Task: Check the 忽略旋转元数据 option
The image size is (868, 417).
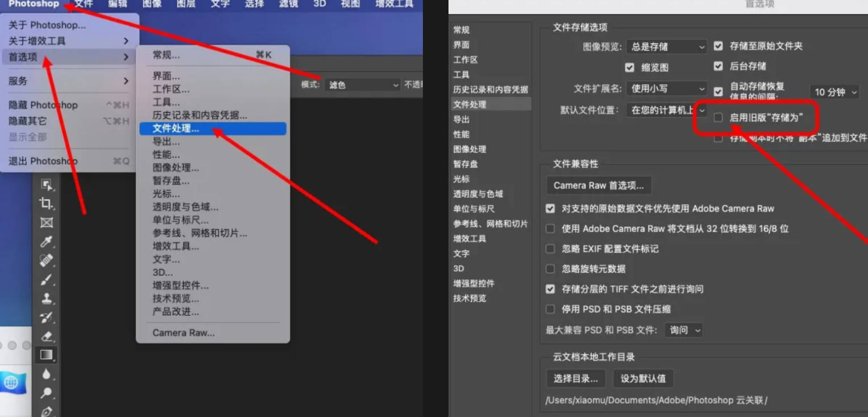Action: point(550,269)
